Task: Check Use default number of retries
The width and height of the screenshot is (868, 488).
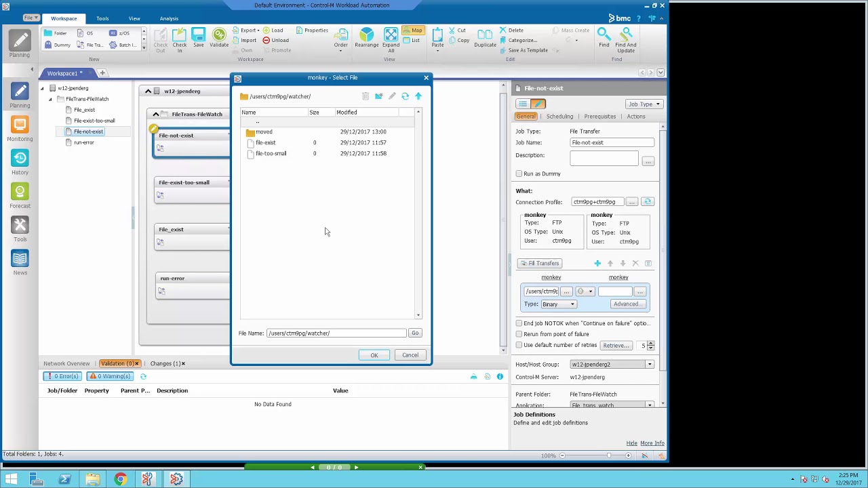Action: pos(519,345)
